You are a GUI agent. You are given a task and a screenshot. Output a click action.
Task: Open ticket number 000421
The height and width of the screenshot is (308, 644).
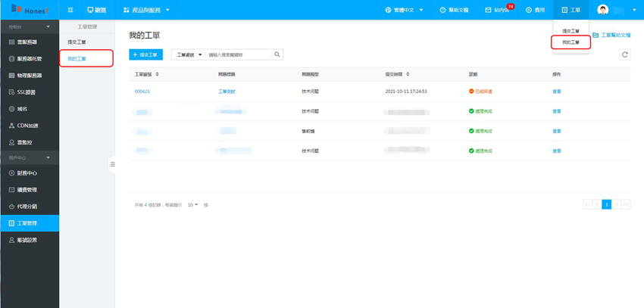(142, 92)
